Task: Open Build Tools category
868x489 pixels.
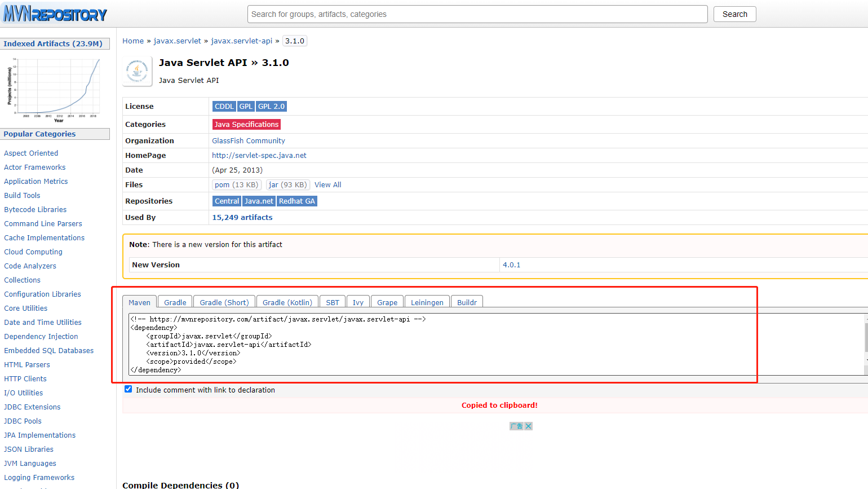Action: click(x=22, y=195)
